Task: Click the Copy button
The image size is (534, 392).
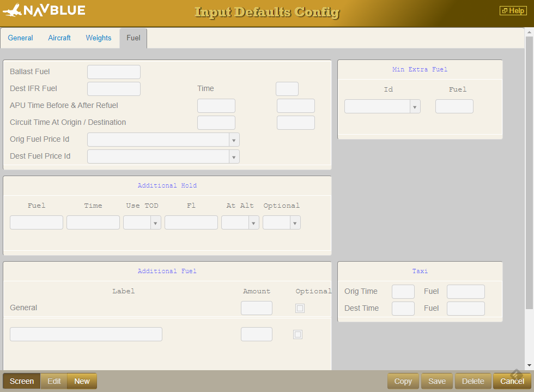Action: 403,381
